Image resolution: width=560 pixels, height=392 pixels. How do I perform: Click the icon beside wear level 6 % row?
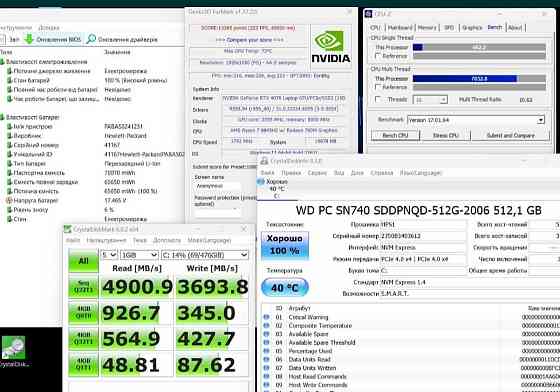pyautogui.click(x=9, y=210)
